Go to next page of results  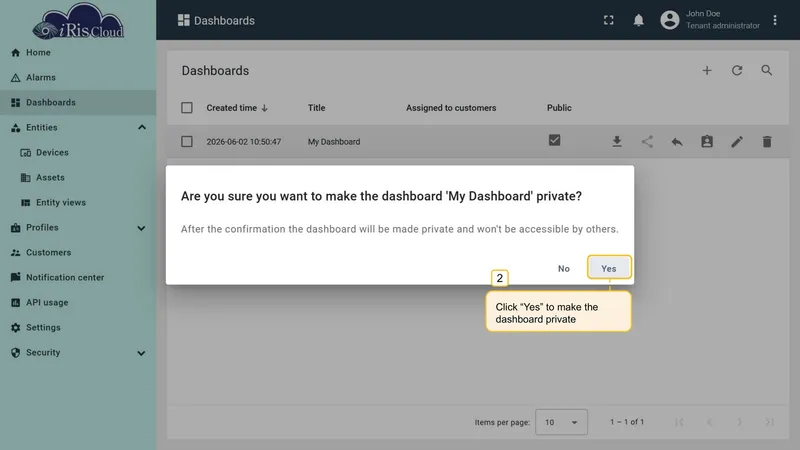click(x=739, y=422)
